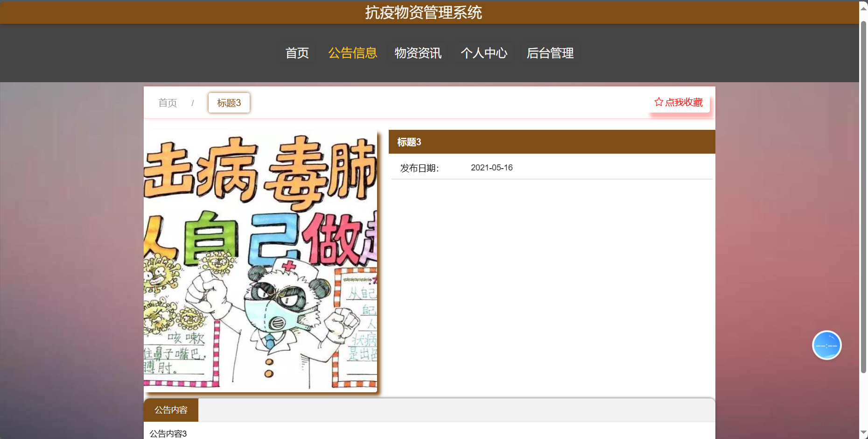This screenshot has width=868, height=439.
Task: Click the 公告内容3 body text
Action: pyautogui.click(x=168, y=434)
